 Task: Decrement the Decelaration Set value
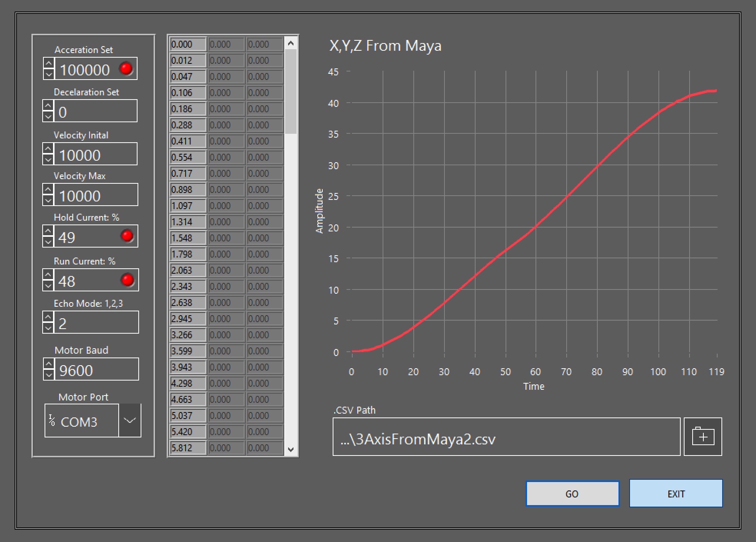tap(48, 116)
